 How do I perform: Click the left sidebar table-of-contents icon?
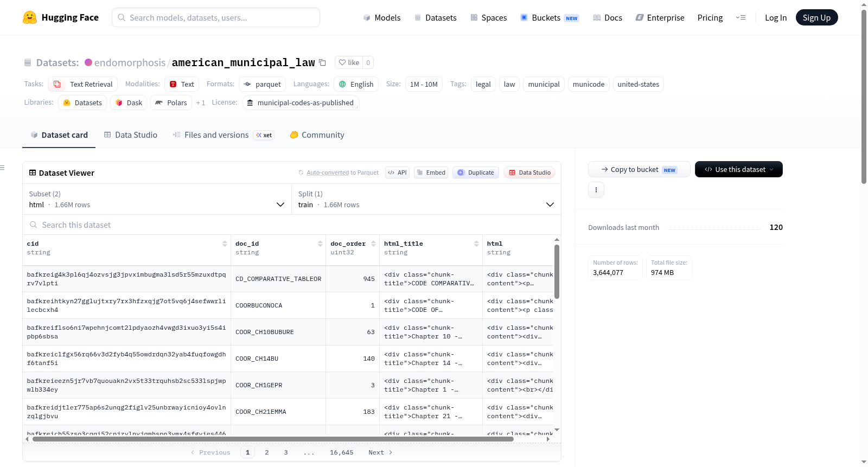tap(3, 168)
